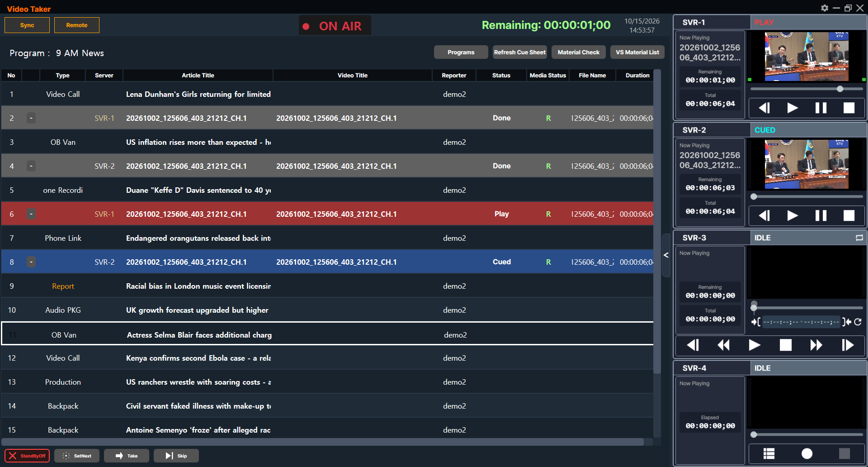Toggle Remote mode
The width and height of the screenshot is (868, 467).
point(77,25)
